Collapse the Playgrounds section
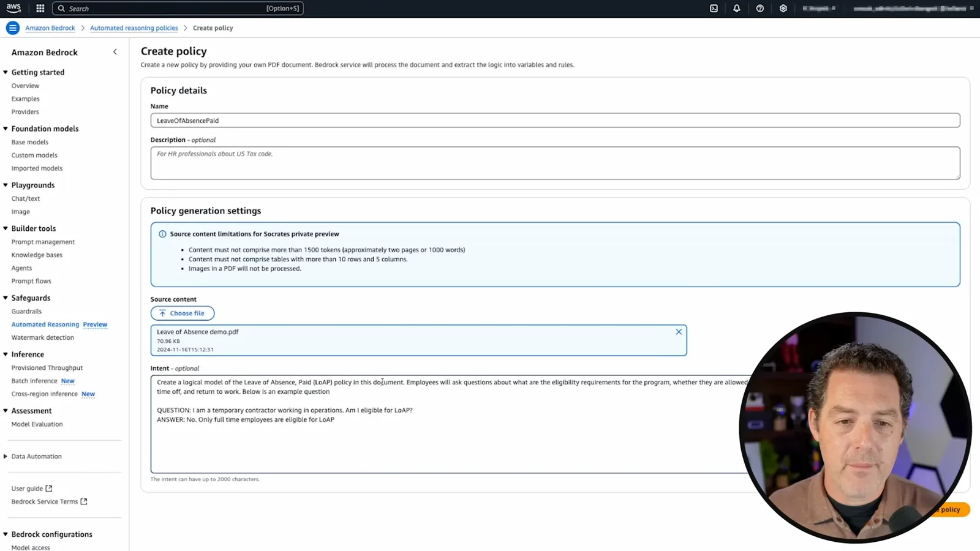The image size is (980, 551). [6, 185]
